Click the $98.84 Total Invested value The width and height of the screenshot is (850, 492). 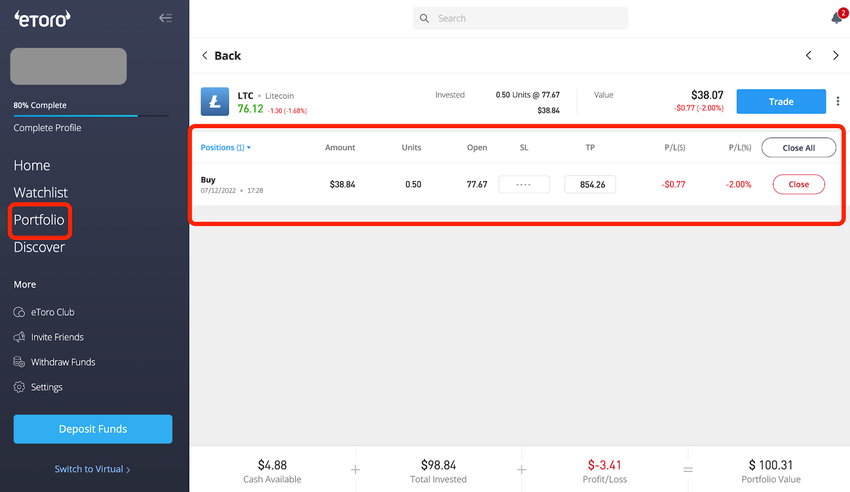[439, 465]
